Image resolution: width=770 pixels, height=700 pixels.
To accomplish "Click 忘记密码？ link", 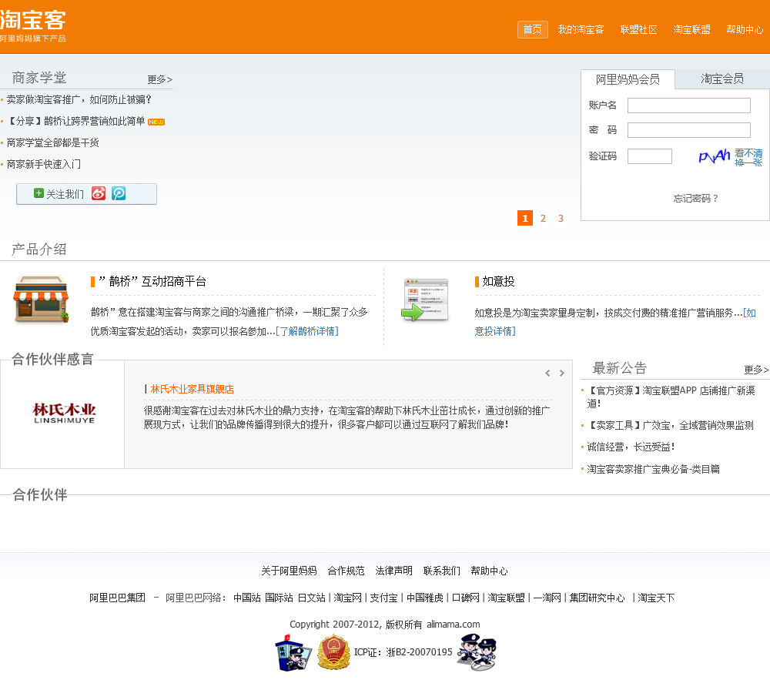I will click(x=696, y=199).
